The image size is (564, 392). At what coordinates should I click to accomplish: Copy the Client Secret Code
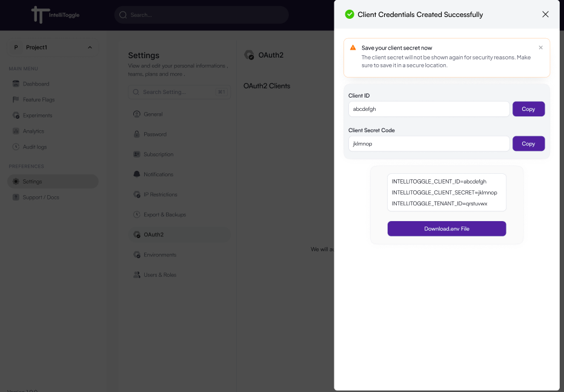528,144
